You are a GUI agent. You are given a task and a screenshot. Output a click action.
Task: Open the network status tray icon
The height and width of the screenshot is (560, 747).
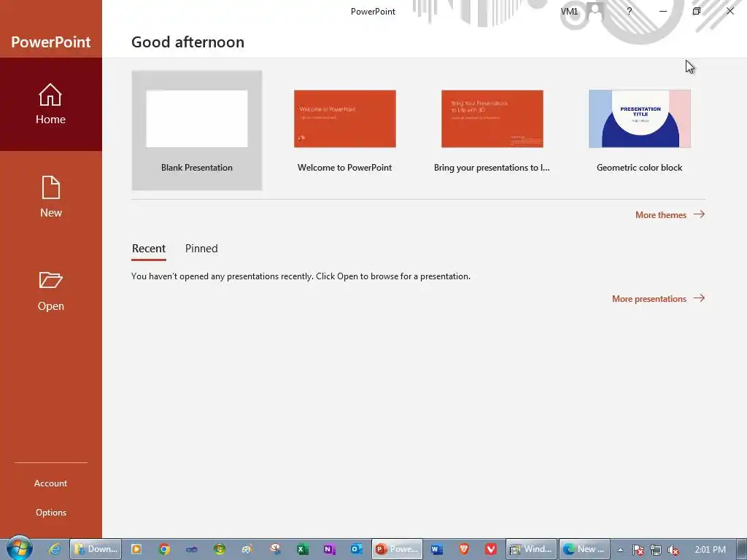656,550
